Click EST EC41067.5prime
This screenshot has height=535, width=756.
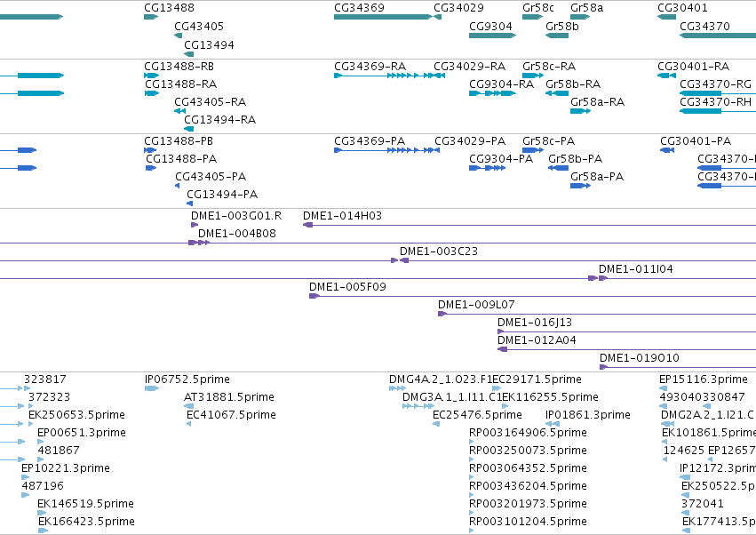(232, 415)
